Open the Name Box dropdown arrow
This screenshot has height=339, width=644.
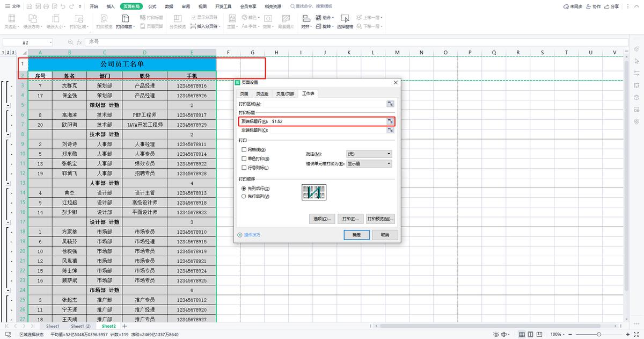(51, 42)
